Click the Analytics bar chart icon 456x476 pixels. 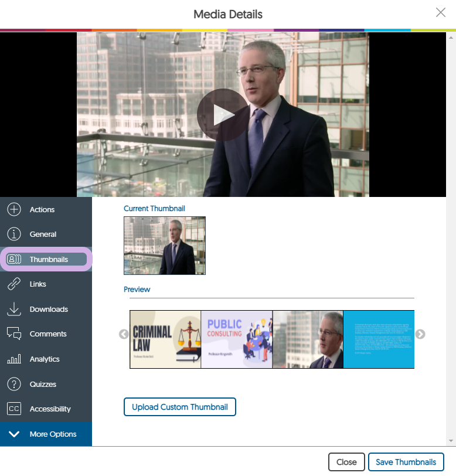click(14, 359)
